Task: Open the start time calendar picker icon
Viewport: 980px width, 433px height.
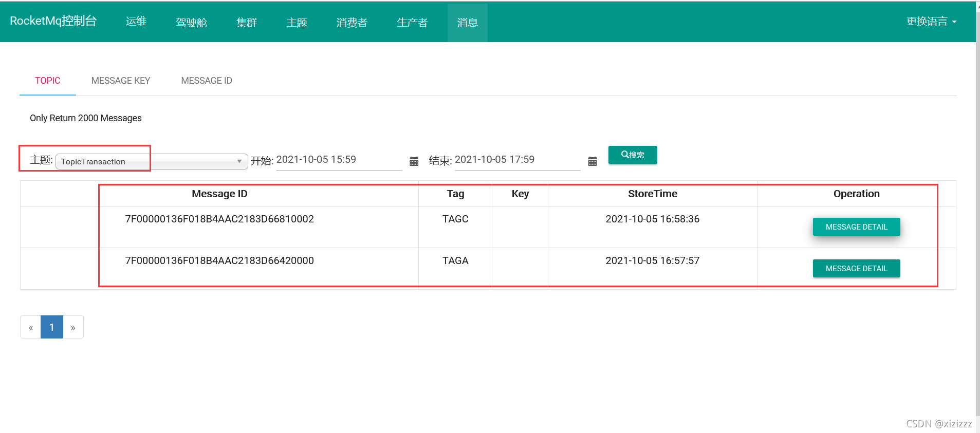Action: click(x=414, y=161)
